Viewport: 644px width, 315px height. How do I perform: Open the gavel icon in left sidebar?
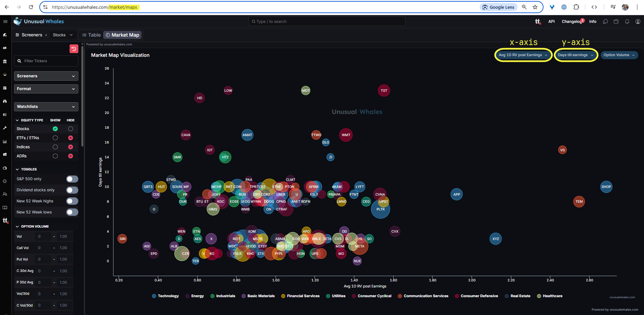coord(5,128)
